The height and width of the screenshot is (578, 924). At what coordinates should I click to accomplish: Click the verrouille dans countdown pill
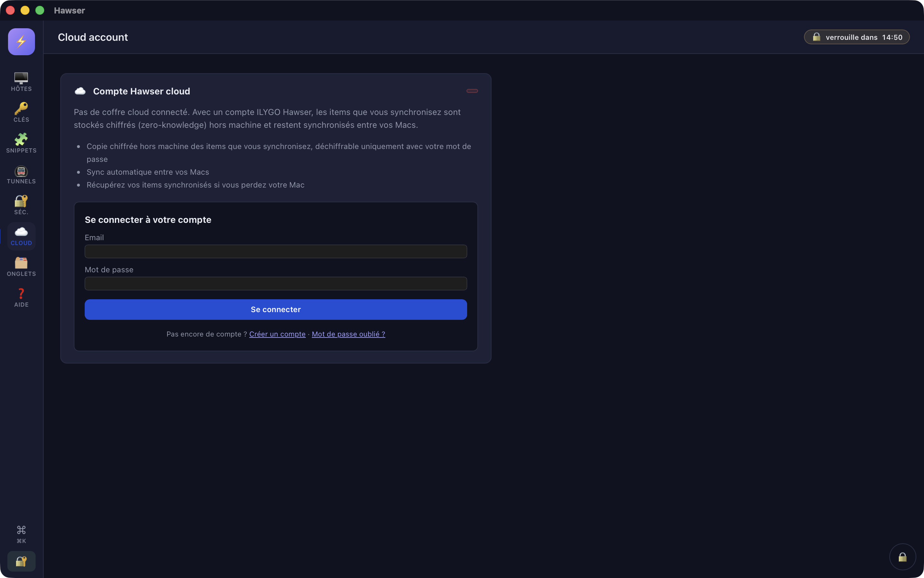pos(857,37)
